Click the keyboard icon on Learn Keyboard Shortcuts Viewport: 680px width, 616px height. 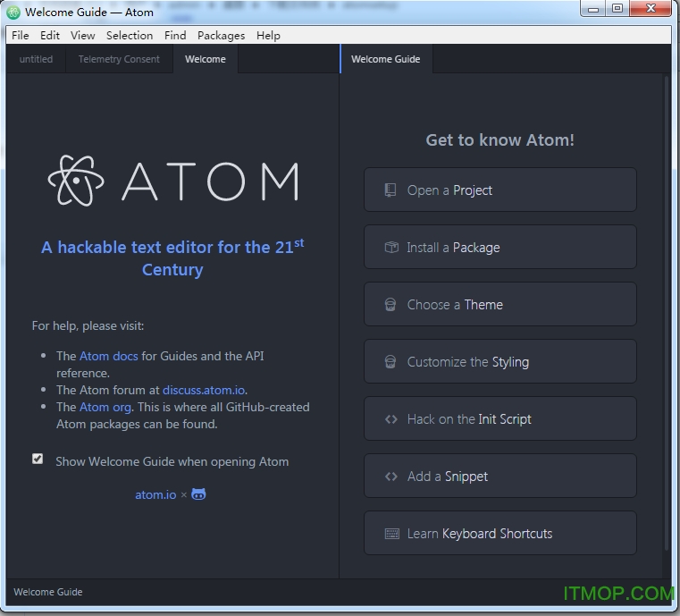coord(392,534)
